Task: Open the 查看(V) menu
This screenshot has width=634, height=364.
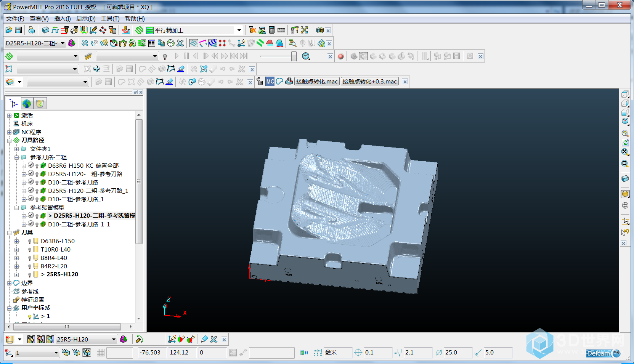Action: (x=39, y=19)
